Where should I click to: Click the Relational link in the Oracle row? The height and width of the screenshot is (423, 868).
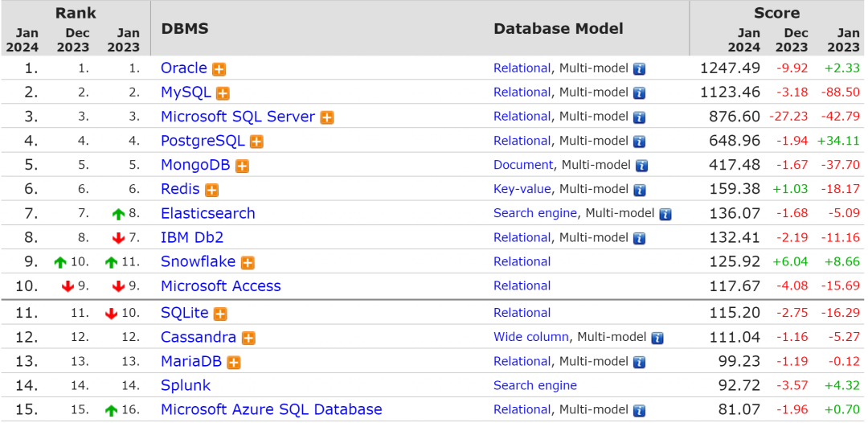[x=522, y=68]
